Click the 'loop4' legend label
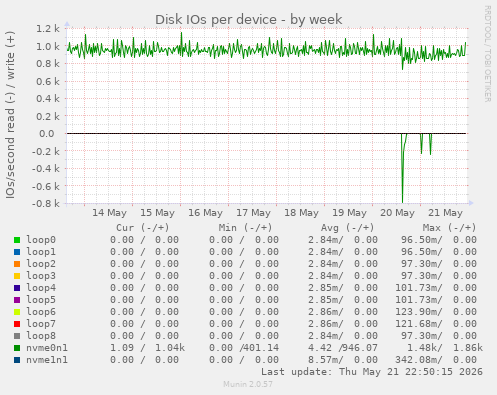The image size is (497, 395). tap(41, 288)
